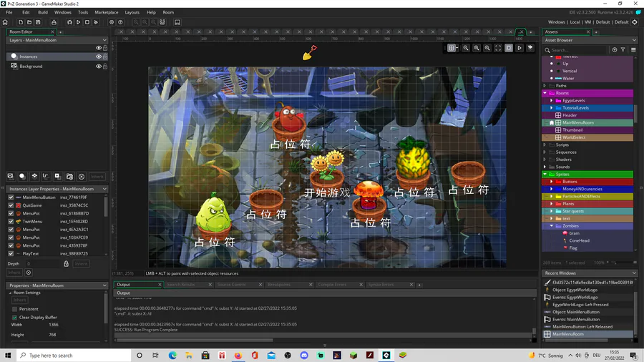
Task: Create a new instance layer
Action: point(22,177)
